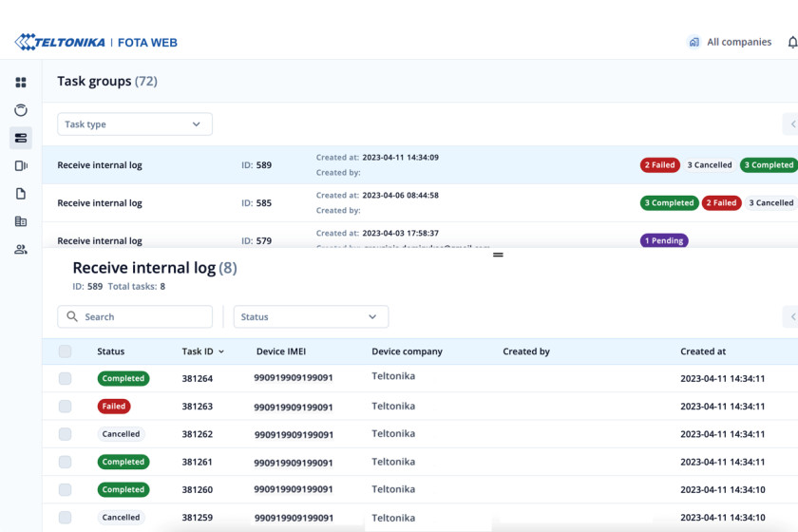Click the Created at column header

(x=703, y=351)
